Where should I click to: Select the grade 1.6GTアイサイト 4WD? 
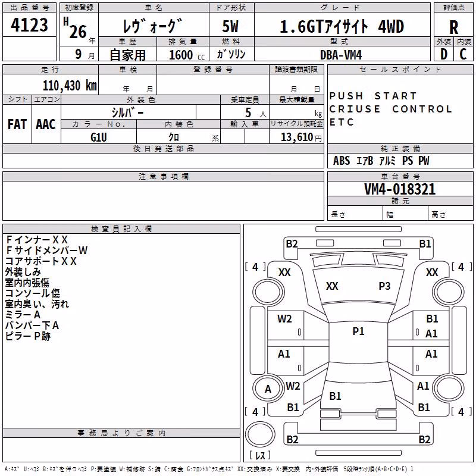pos(342,26)
